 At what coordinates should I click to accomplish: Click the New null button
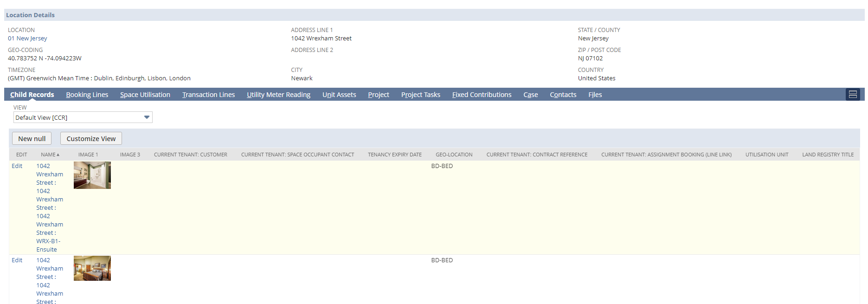point(32,138)
